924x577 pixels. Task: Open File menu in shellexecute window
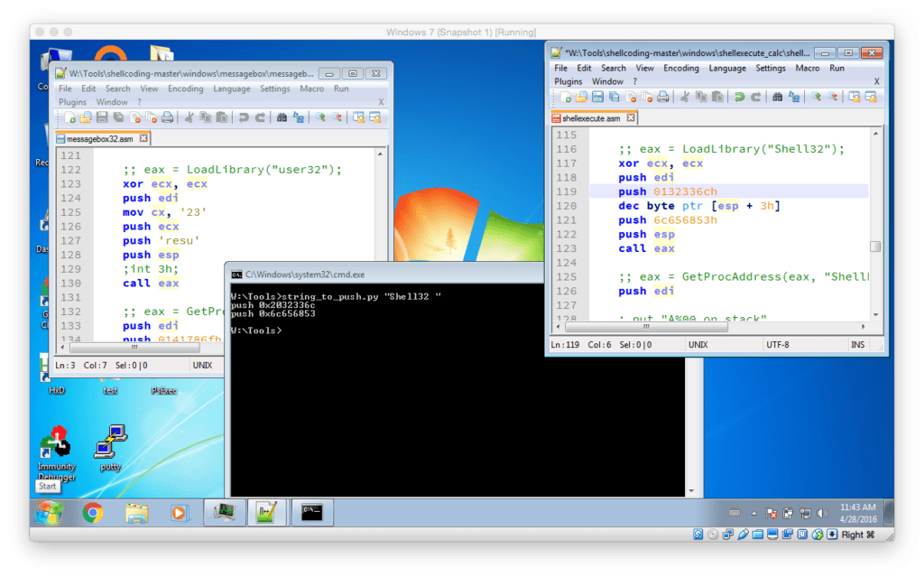pyautogui.click(x=561, y=69)
